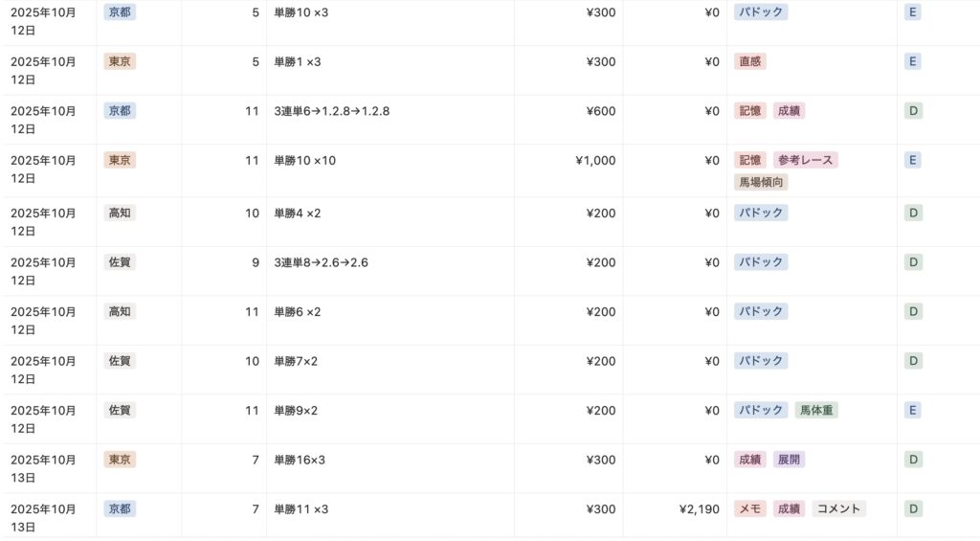980x541 pixels.
Task: Select the 参考レース tag
Action: tap(805, 160)
